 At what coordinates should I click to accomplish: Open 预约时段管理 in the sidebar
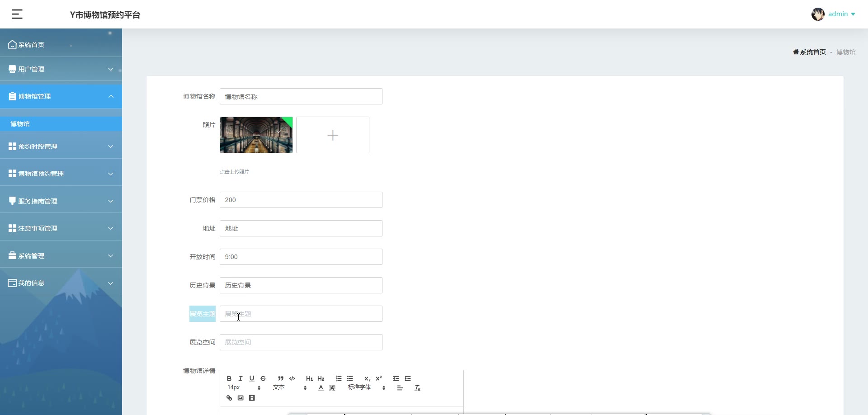click(x=61, y=146)
